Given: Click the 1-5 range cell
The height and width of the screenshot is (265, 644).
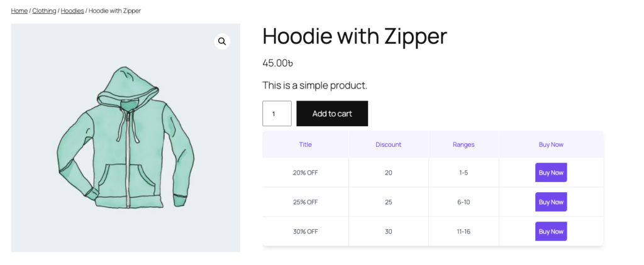Looking at the screenshot, I should coord(464,173).
